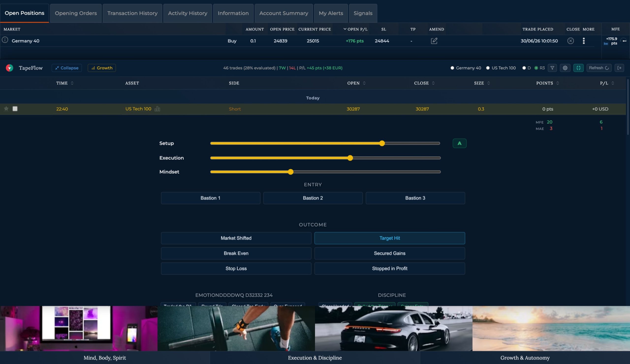Click the pink desk setup thumbnail

tap(79, 328)
